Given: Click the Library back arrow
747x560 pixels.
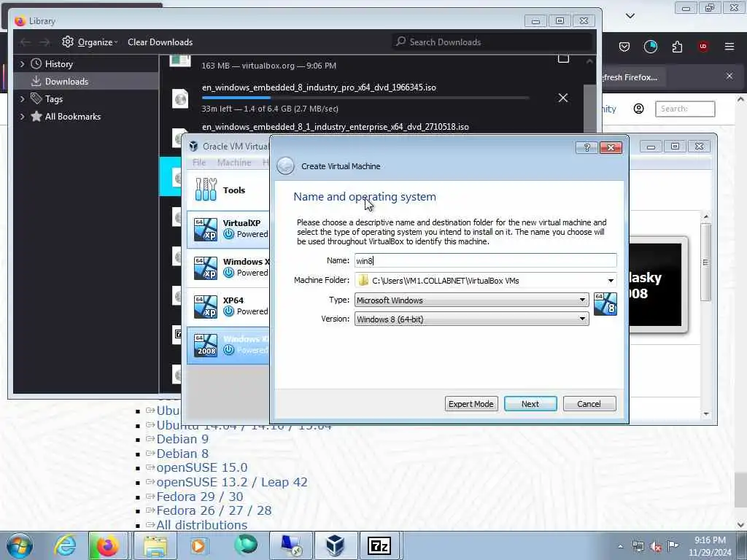Looking at the screenshot, I should 25,42.
